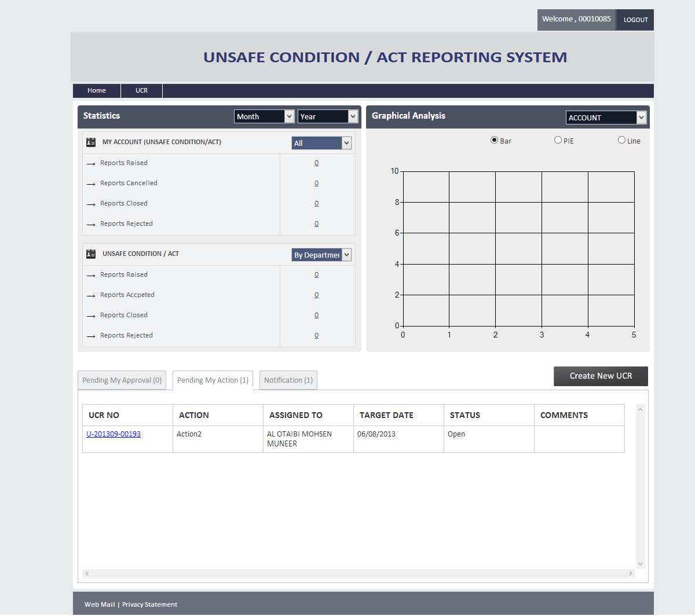
Task: Click the LOGOUT button
Action: (x=635, y=20)
